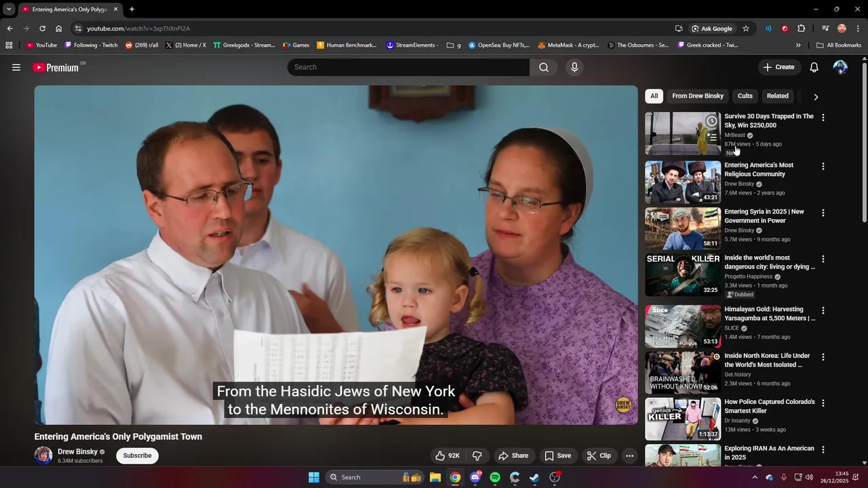This screenshot has width=868, height=488.
Task: Click Ask Google in address bar
Action: tap(712, 28)
